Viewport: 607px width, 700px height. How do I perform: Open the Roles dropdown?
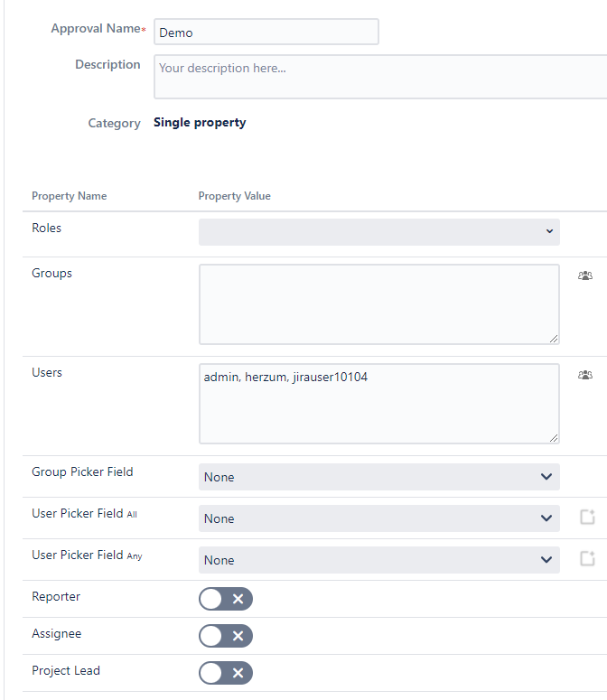coord(378,231)
